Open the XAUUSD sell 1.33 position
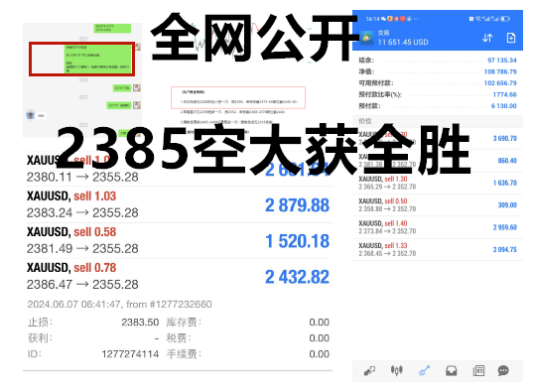This screenshot has width=533, height=392. [438, 249]
